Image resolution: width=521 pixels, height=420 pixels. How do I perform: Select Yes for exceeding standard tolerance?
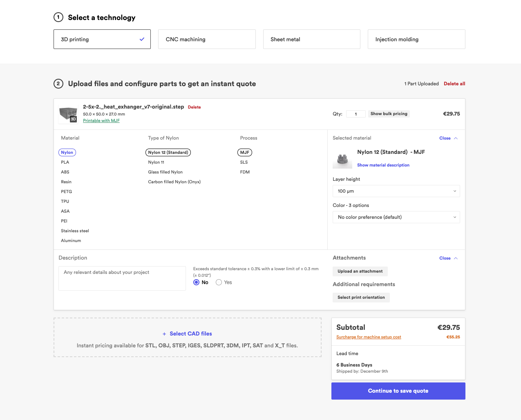[x=219, y=282]
